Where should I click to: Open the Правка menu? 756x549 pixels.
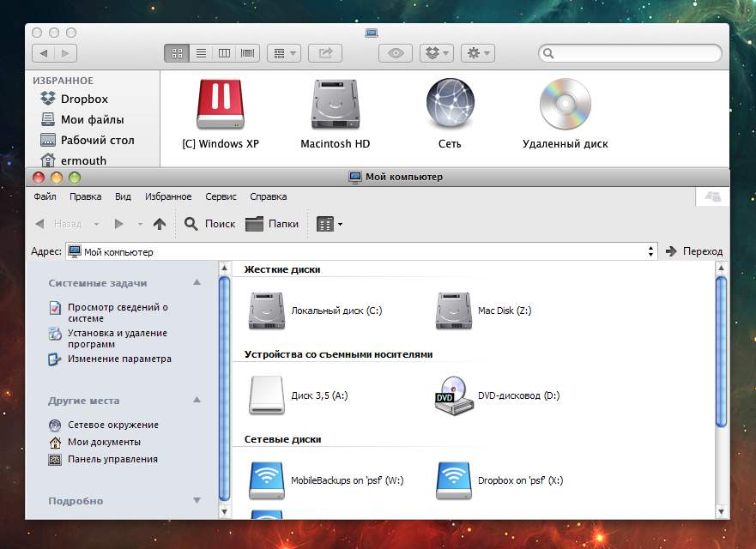click(85, 196)
